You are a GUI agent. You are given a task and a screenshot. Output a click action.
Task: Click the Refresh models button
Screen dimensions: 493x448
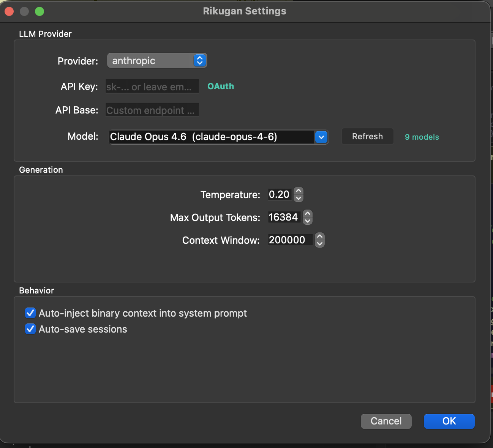point(367,136)
